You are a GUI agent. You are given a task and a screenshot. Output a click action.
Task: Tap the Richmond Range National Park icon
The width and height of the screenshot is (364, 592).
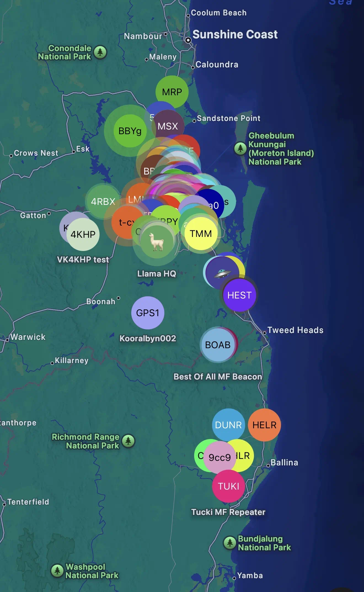[x=128, y=441]
